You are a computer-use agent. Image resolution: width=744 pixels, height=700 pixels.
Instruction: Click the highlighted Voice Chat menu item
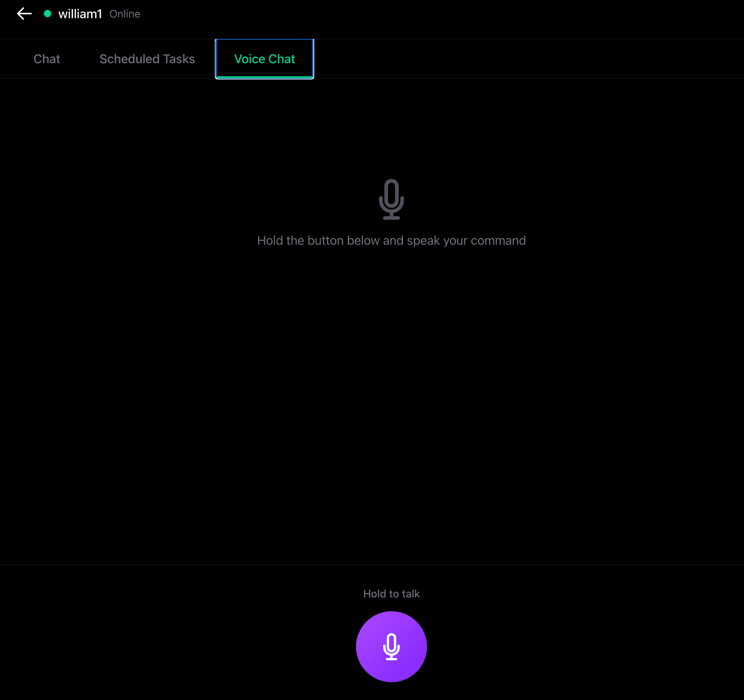point(264,59)
